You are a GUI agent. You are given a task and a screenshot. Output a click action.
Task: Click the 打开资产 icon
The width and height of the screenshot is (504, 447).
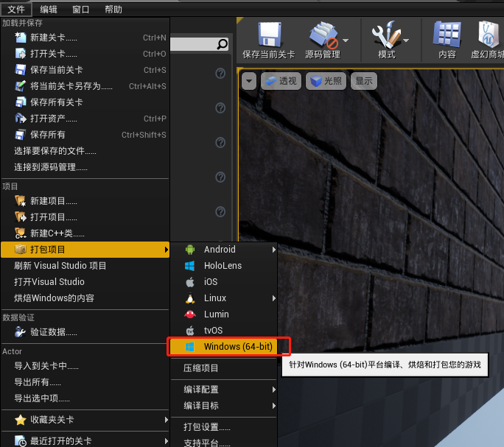coord(21,119)
